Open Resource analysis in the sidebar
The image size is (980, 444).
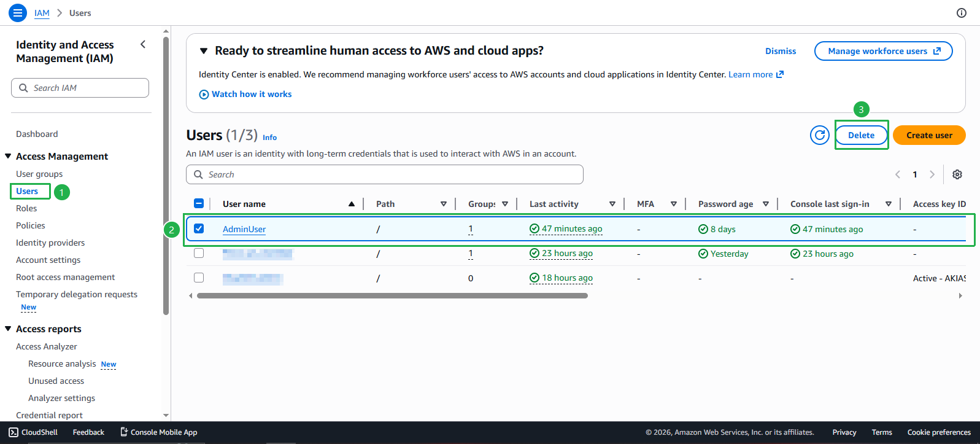tap(62, 364)
